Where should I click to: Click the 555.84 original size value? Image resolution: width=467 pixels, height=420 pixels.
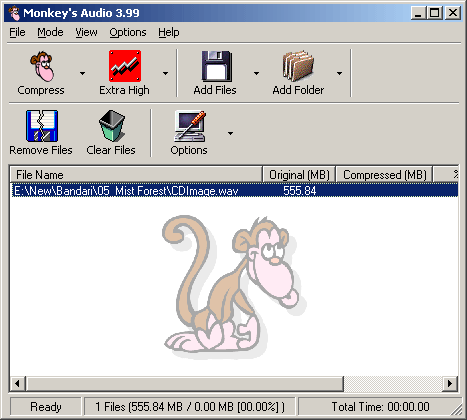click(299, 191)
